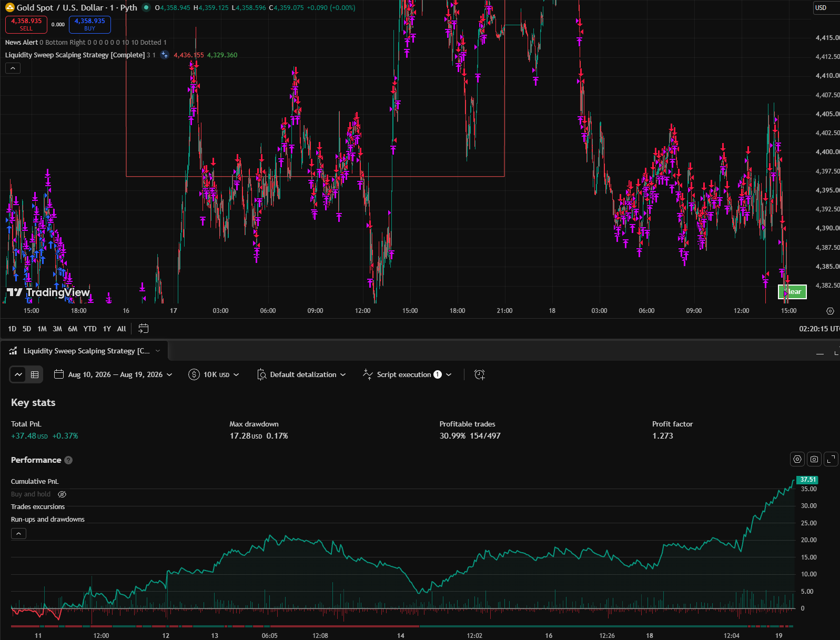Click the Max drawdown value 17.28 USD

click(246, 436)
